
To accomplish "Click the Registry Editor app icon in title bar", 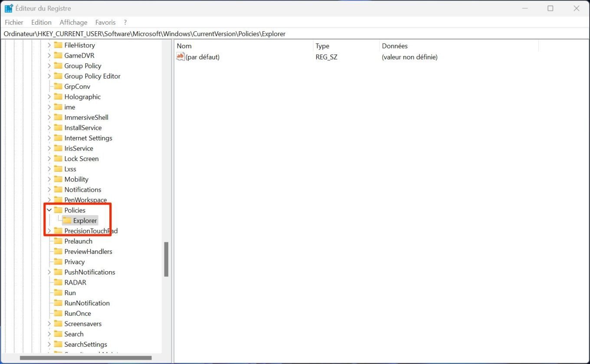I will tap(9, 8).
